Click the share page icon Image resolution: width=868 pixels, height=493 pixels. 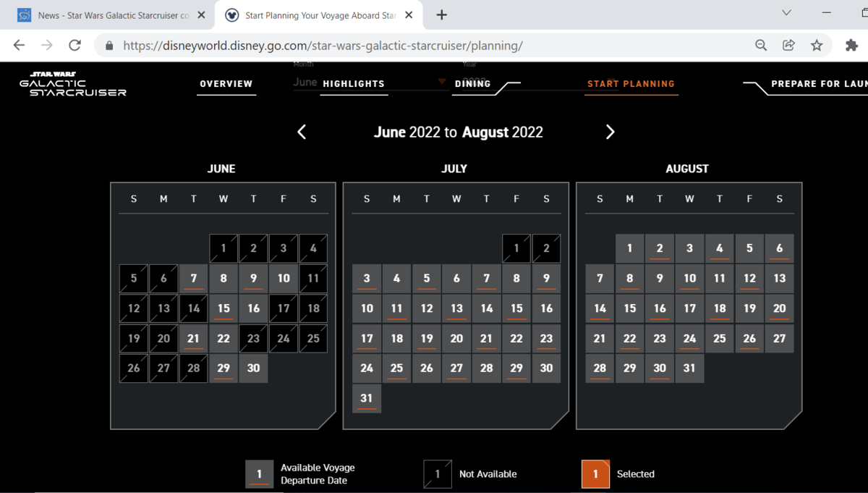pyautogui.click(x=788, y=45)
